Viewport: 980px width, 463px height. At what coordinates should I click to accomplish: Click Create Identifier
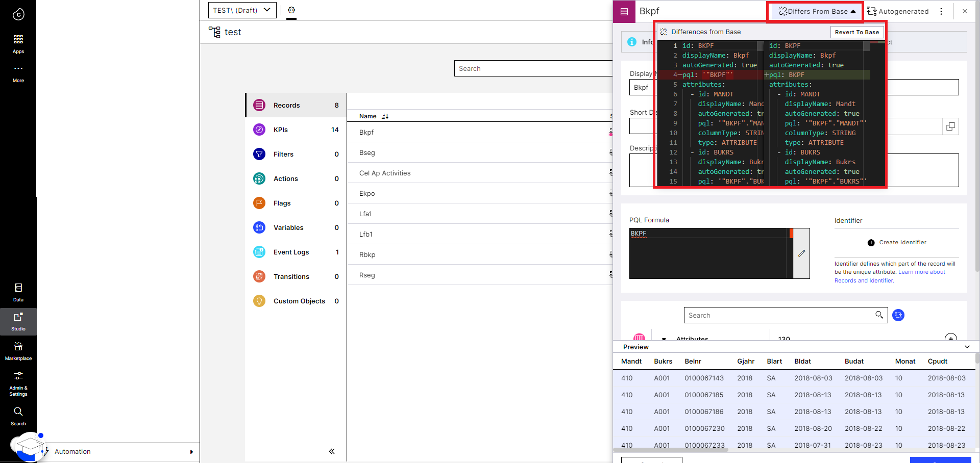[x=897, y=242]
